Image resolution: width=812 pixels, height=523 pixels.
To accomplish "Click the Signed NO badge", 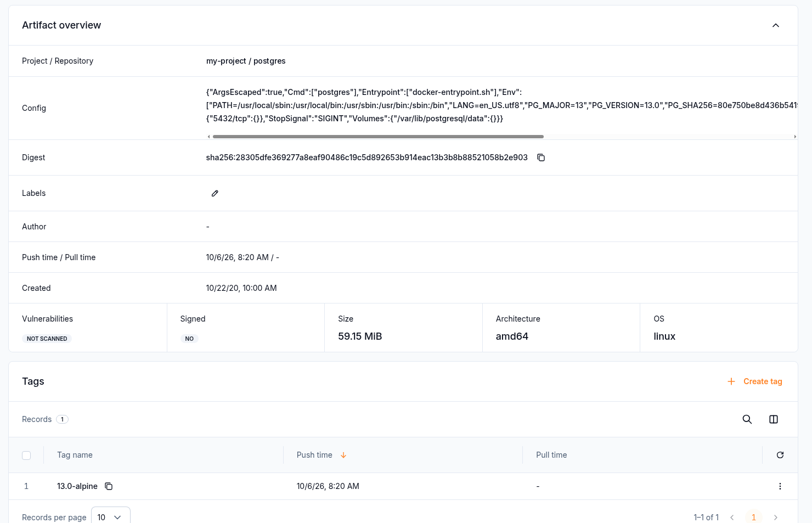I will coord(189,339).
